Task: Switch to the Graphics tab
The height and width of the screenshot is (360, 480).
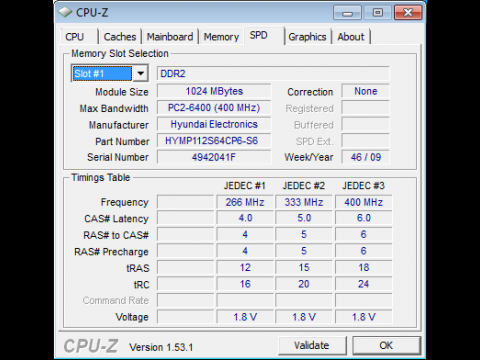Action: pyautogui.click(x=307, y=37)
